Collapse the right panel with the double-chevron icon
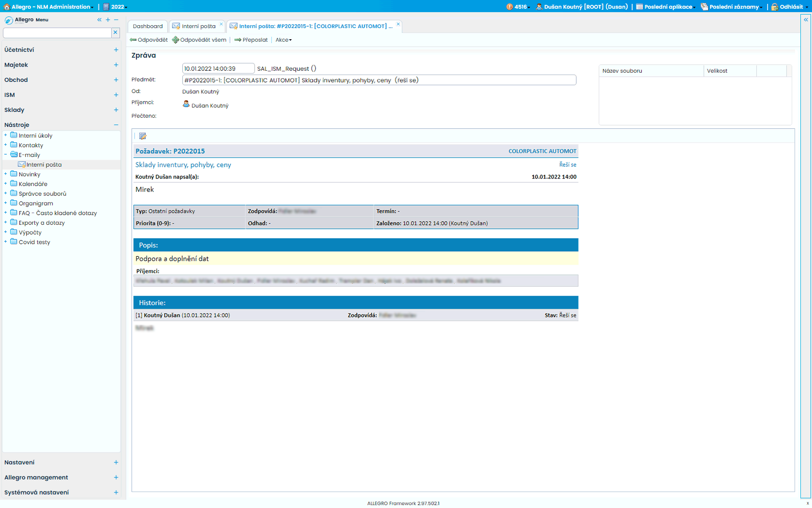The image size is (812, 508). point(806,20)
